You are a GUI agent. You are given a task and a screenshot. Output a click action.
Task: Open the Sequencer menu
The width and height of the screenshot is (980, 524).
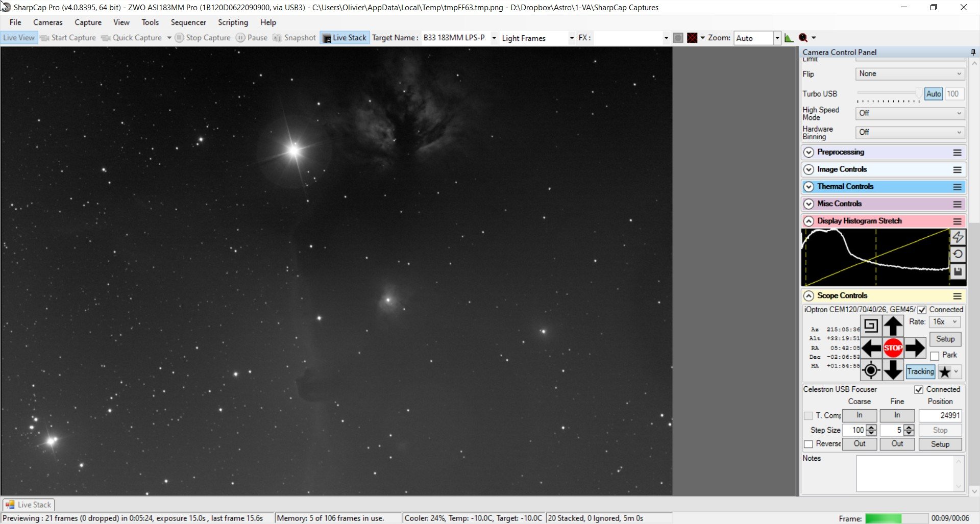188,22
